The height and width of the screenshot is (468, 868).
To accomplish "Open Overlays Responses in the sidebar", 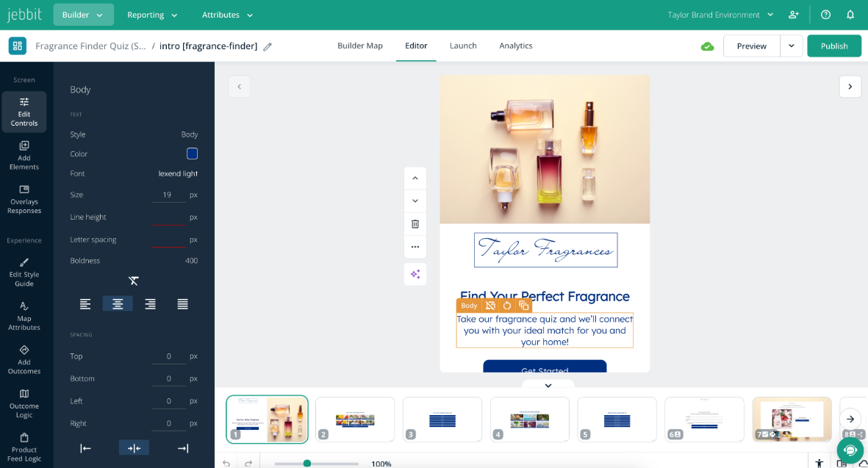I will 24,199.
